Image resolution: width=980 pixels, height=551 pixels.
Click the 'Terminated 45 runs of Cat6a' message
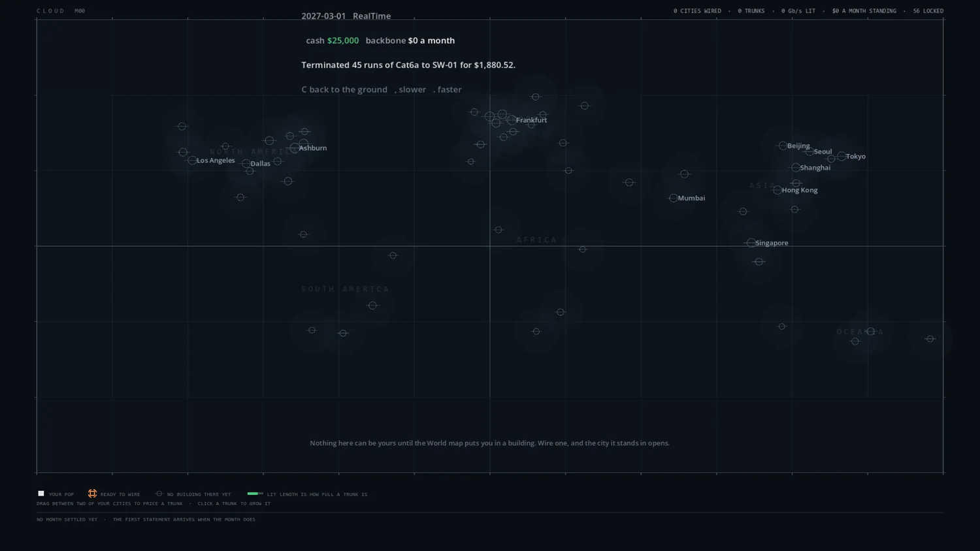pyautogui.click(x=408, y=65)
